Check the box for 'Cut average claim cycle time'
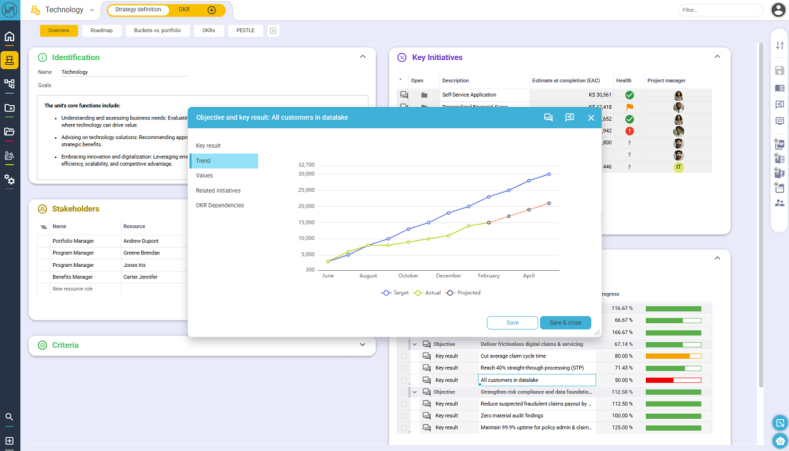The image size is (789, 451). point(405,356)
